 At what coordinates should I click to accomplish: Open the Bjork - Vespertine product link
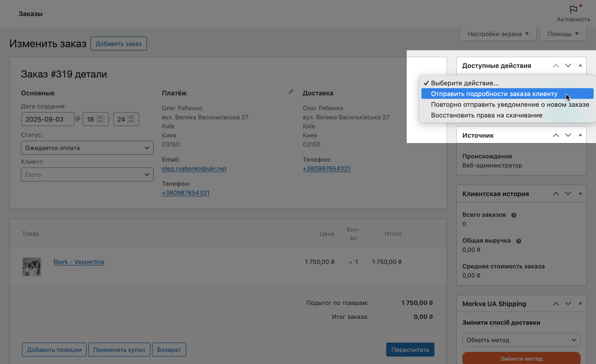point(79,262)
